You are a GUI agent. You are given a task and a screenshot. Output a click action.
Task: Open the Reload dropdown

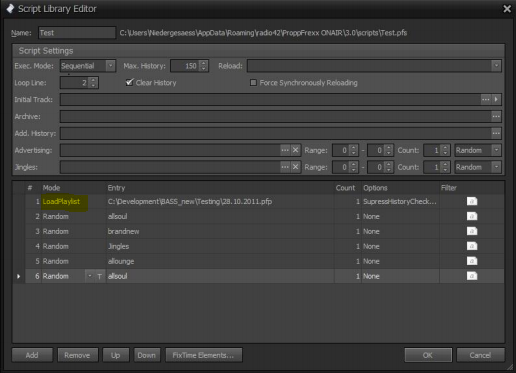[496, 66]
